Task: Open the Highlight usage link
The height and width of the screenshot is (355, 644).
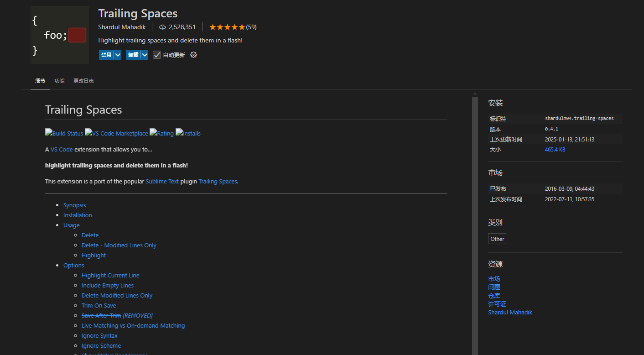Action: pos(93,255)
